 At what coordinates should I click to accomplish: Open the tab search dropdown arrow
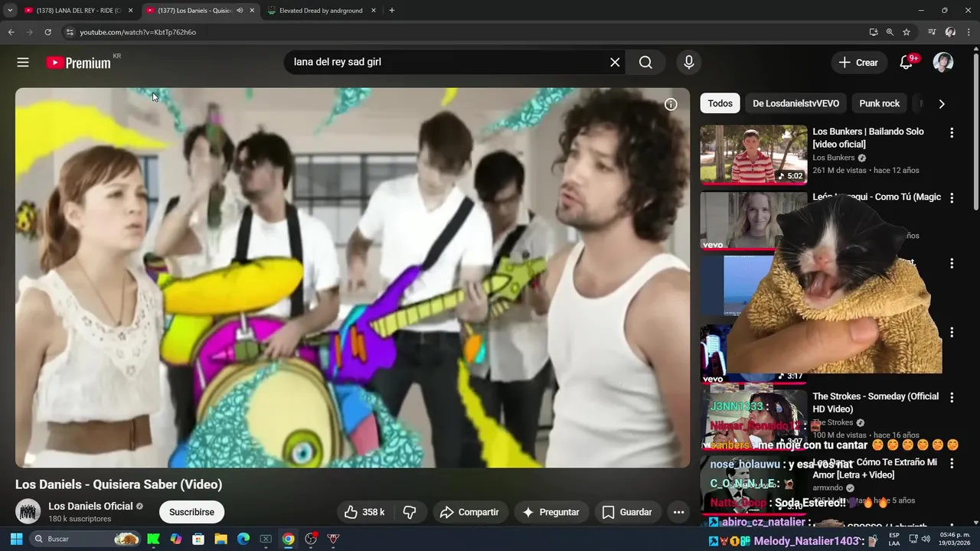pos(10,11)
